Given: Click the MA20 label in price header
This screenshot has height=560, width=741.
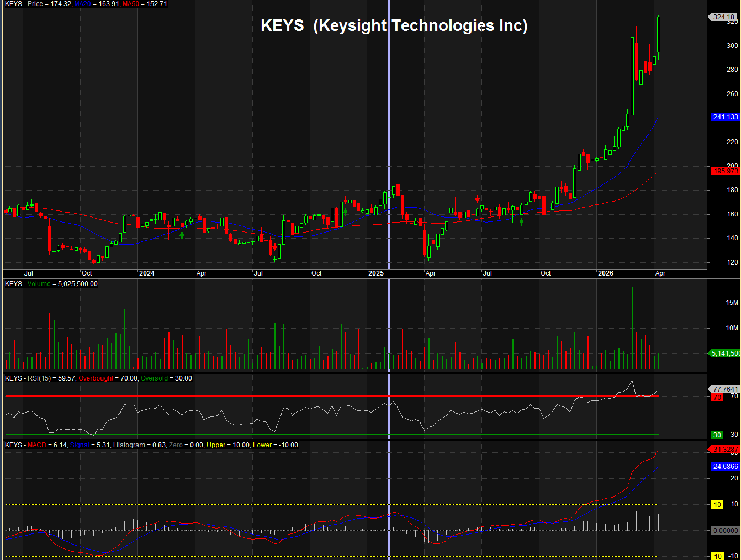Looking at the screenshot, I should coord(83,4).
